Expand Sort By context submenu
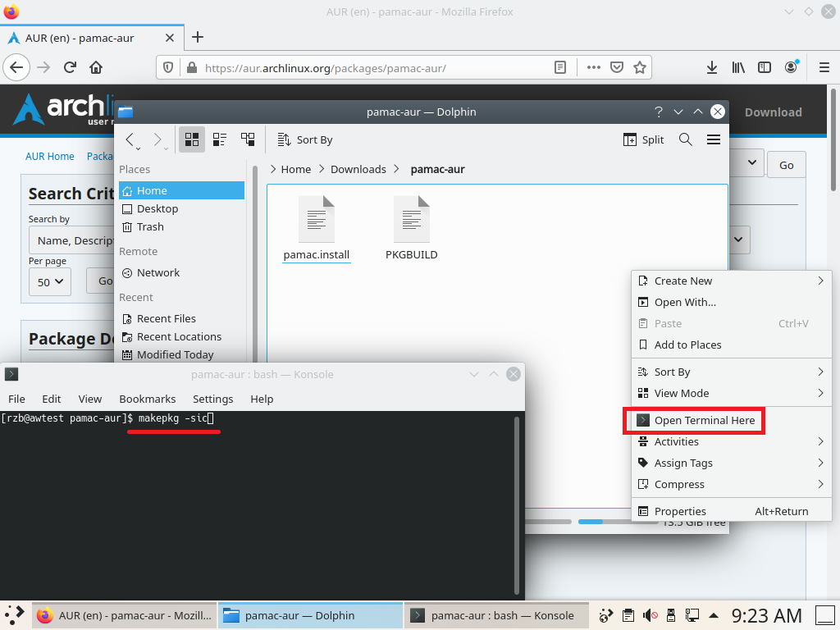 731,372
